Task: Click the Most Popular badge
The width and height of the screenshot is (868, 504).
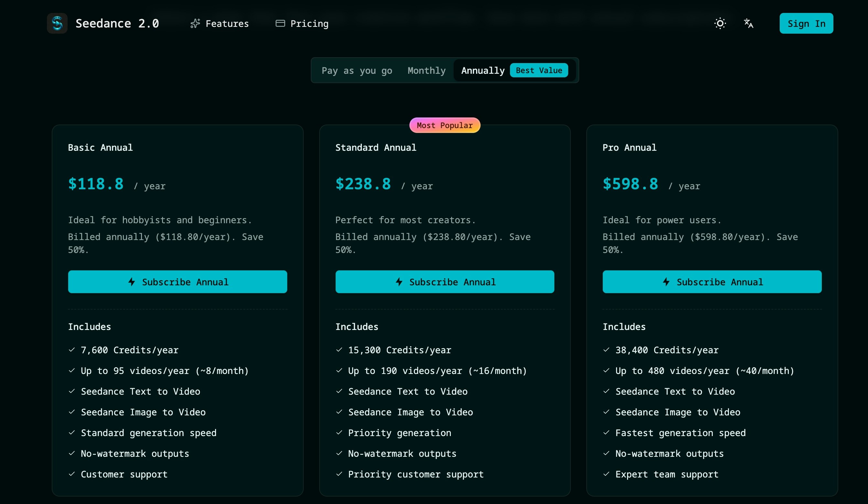Action: [445, 125]
